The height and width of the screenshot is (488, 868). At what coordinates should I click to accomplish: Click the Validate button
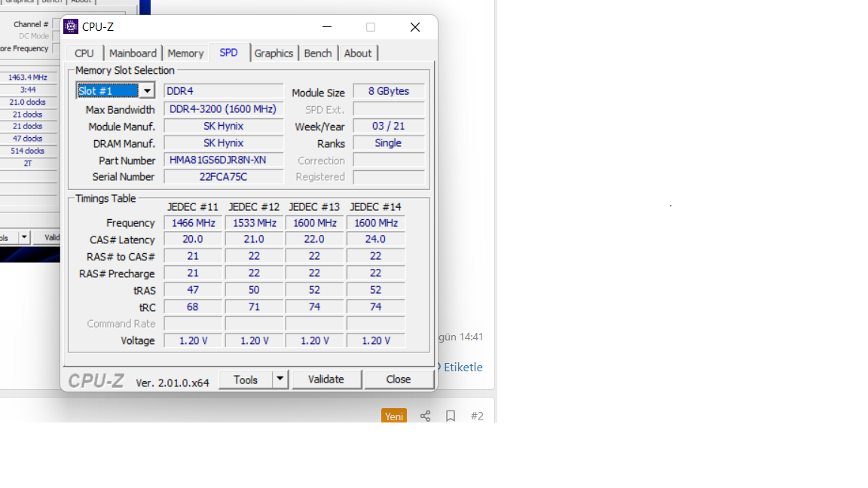326,380
